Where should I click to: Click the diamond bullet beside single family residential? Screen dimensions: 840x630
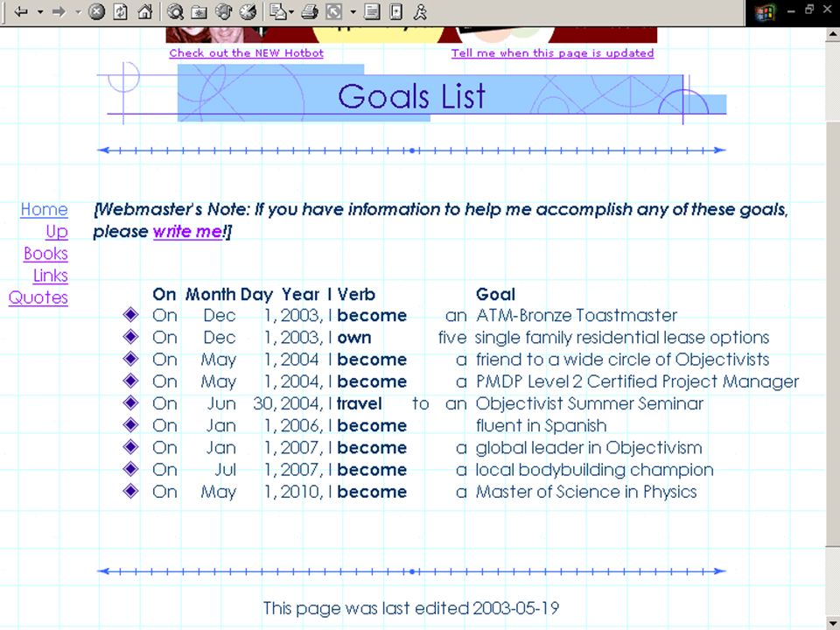(130, 336)
